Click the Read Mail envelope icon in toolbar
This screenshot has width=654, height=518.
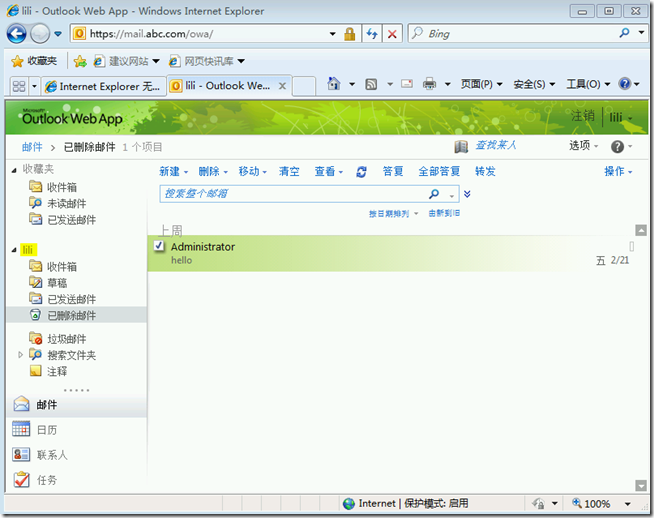[407, 84]
